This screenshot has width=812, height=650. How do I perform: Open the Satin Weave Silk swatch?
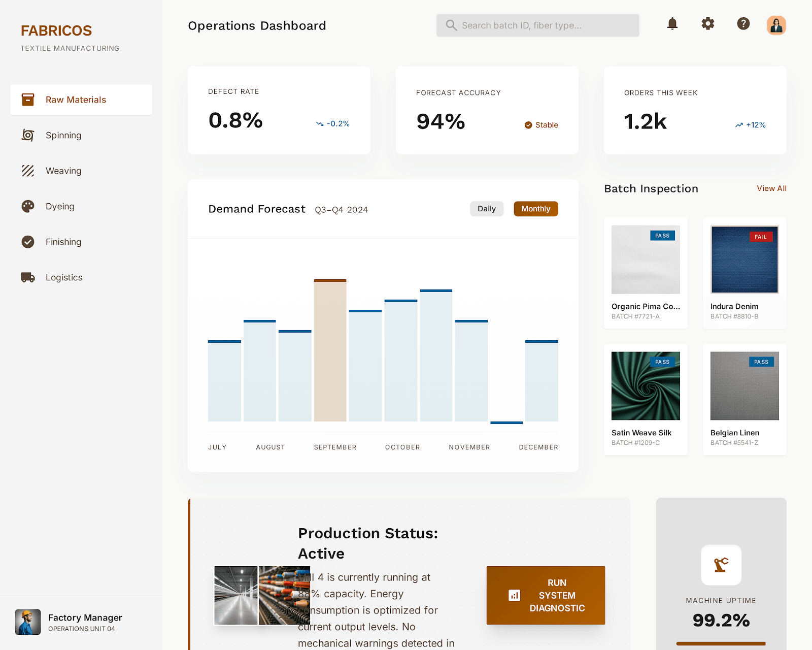click(x=646, y=386)
